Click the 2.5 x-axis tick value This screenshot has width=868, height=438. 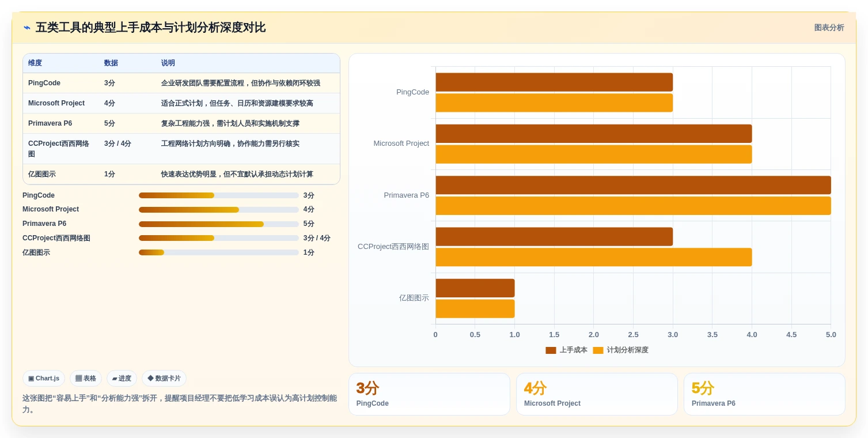[633, 335]
